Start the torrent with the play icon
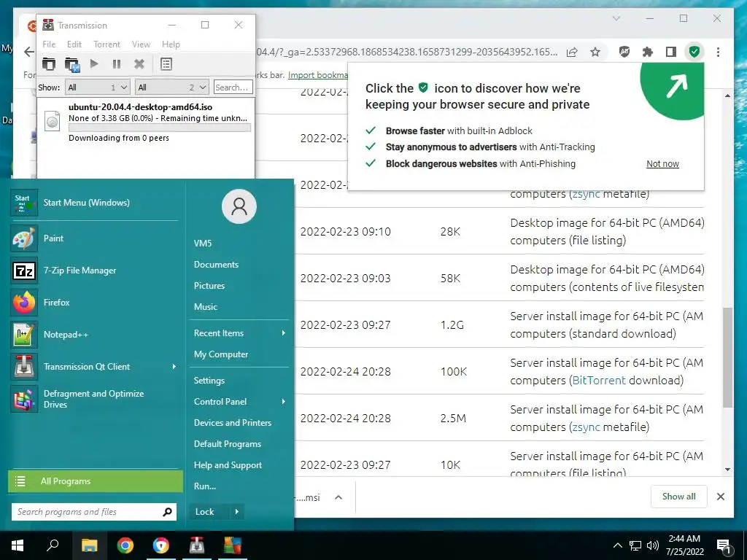This screenshot has width=747, height=560. (94, 64)
